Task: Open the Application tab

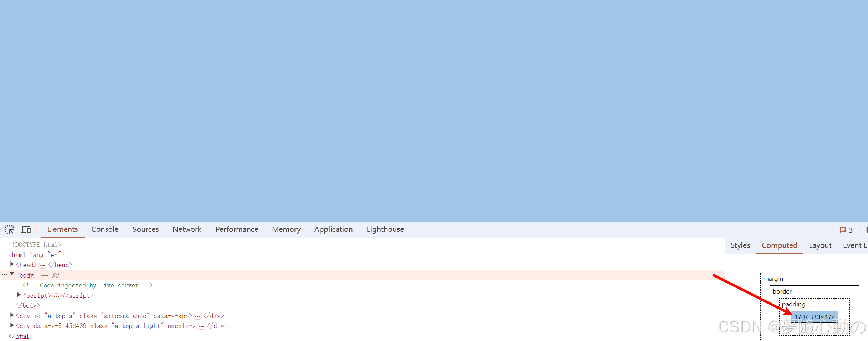Action: point(333,229)
